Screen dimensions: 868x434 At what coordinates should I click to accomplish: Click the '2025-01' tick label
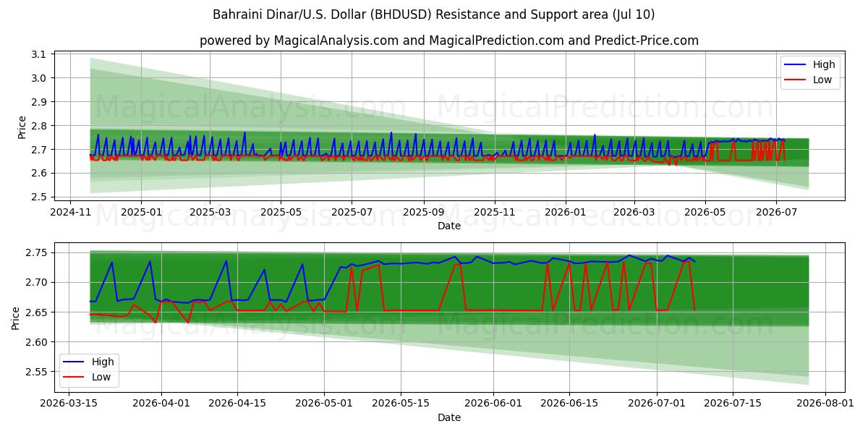[x=140, y=212]
